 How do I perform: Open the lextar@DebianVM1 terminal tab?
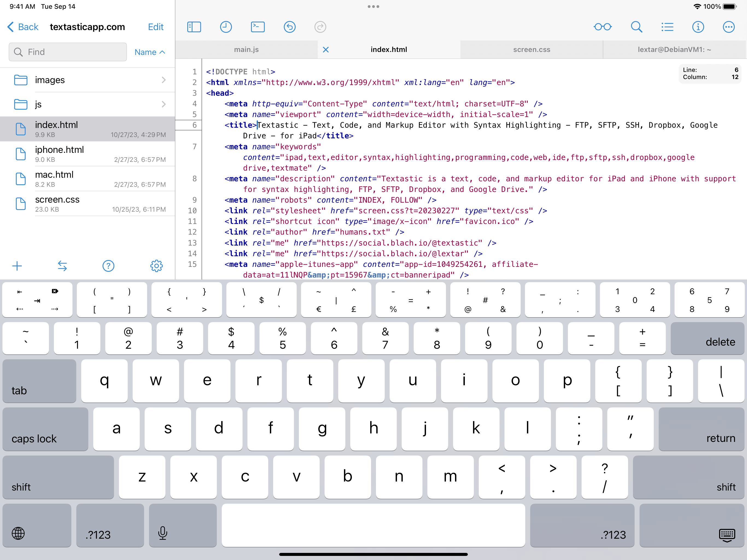tap(674, 49)
